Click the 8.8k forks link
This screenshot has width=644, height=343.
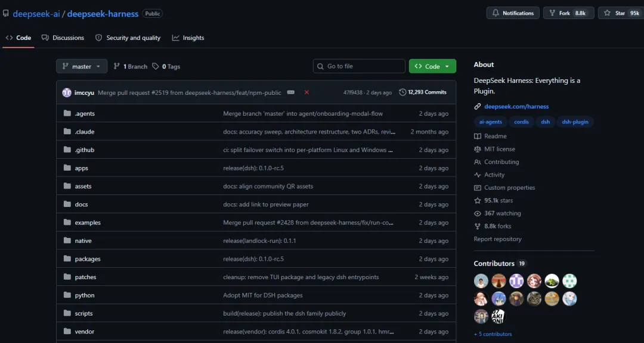498,226
